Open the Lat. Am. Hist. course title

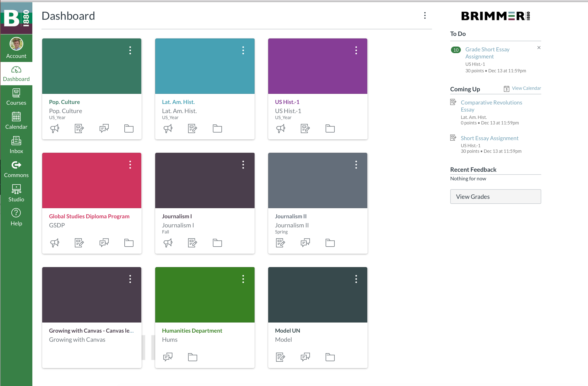coord(178,102)
